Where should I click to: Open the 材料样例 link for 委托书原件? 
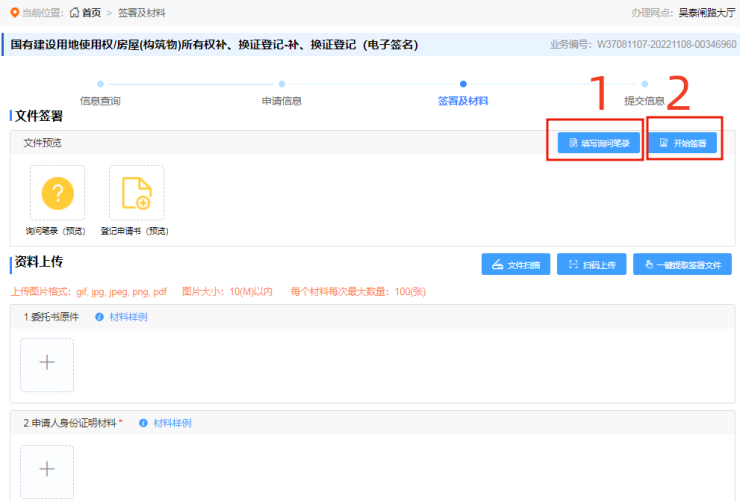click(128, 317)
